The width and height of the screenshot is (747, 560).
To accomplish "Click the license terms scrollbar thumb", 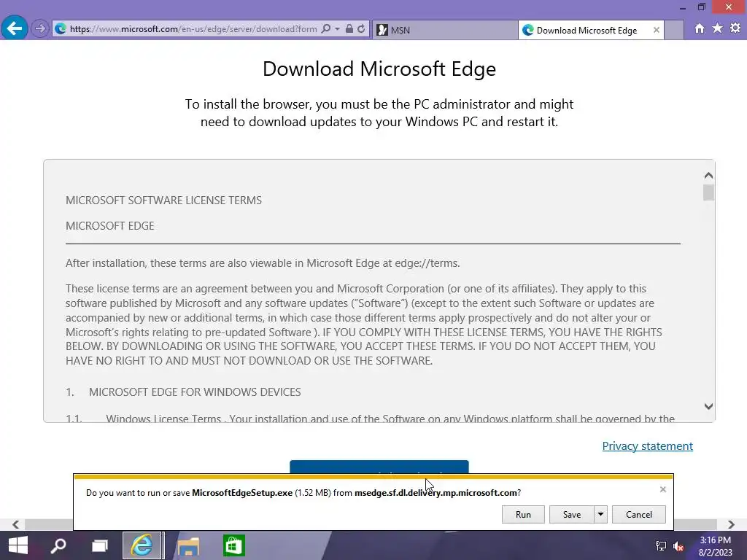I will click(708, 192).
